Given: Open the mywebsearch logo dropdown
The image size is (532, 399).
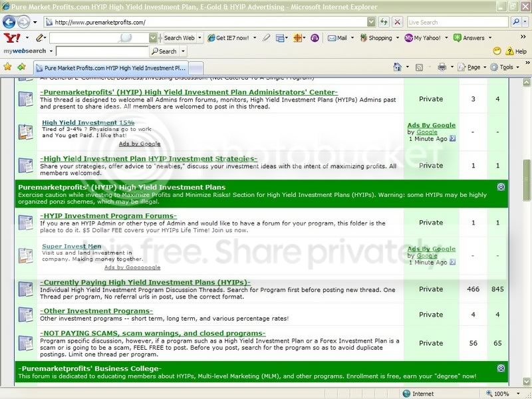Looking at the screenshot, I should click(x=51, y=51).
